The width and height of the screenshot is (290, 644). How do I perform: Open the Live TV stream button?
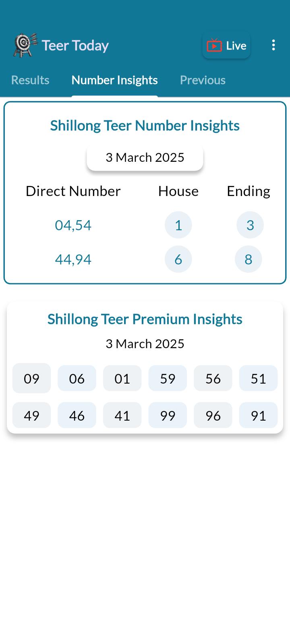coord(226,45)
